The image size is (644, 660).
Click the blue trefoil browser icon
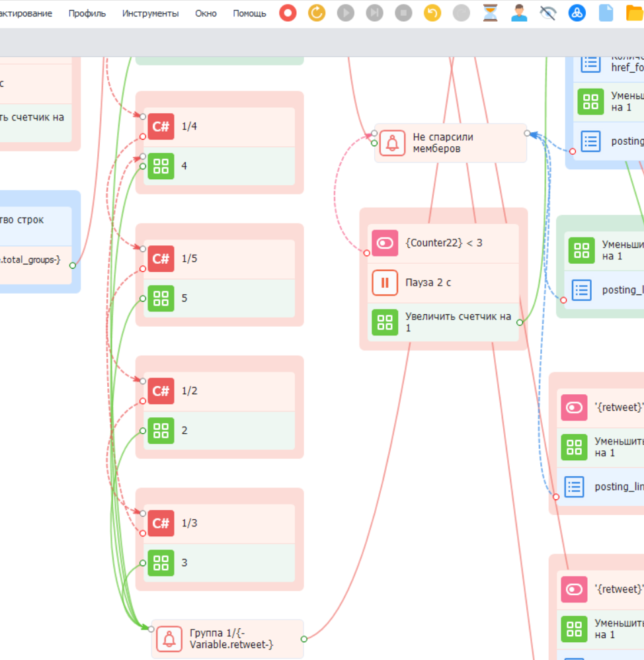tap(577, 13)
